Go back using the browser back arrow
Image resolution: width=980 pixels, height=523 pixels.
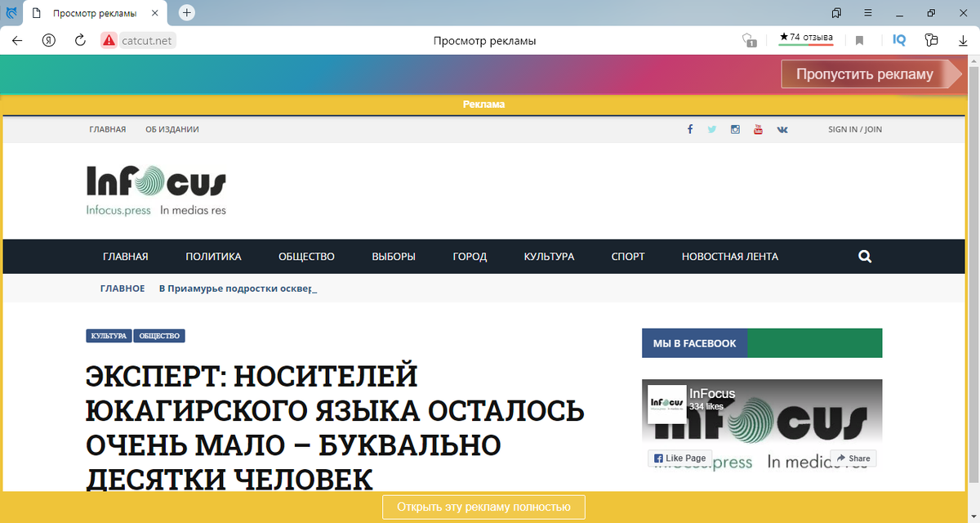pos(17,40)
